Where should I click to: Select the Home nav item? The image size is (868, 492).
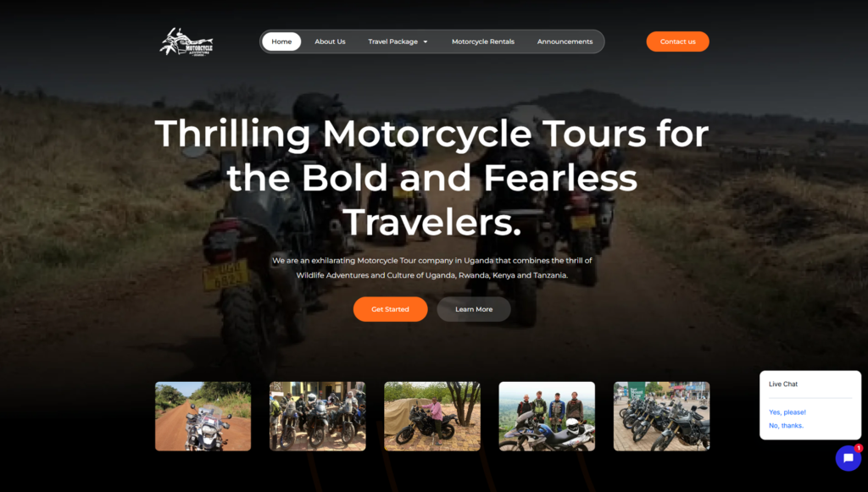281,41
